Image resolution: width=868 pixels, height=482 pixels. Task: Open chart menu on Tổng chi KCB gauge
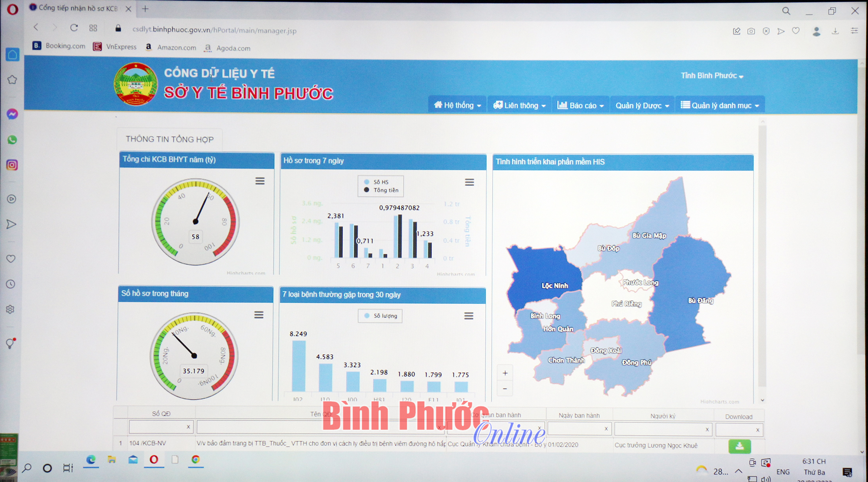coord(260,181)
